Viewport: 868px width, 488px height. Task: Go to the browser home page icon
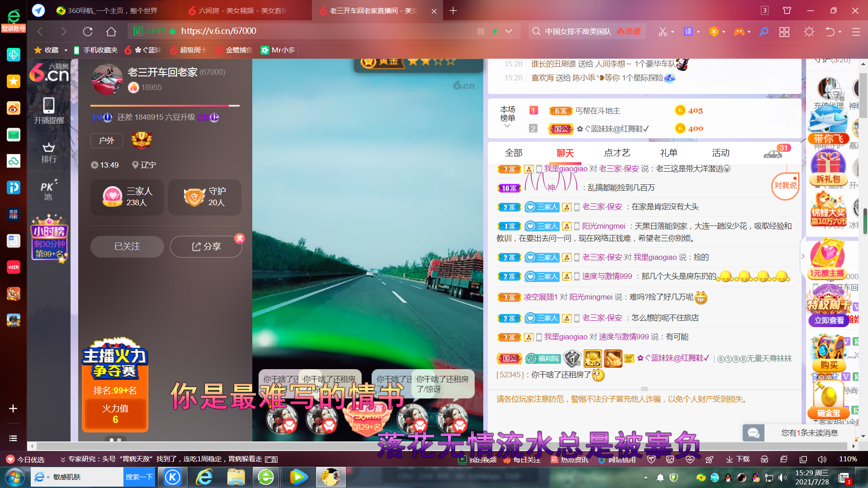pos(111,31)
